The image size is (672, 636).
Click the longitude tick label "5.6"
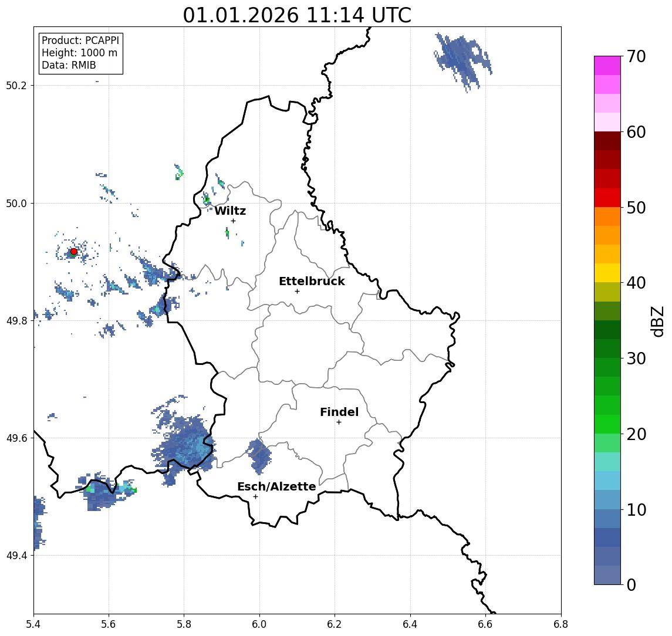[x=109, y=624]
